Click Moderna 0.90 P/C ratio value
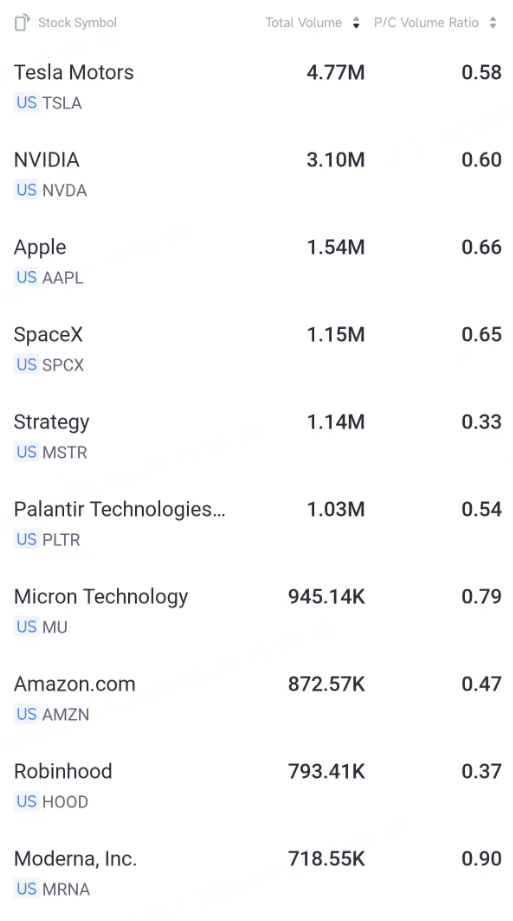 click(x=481, y=859)
